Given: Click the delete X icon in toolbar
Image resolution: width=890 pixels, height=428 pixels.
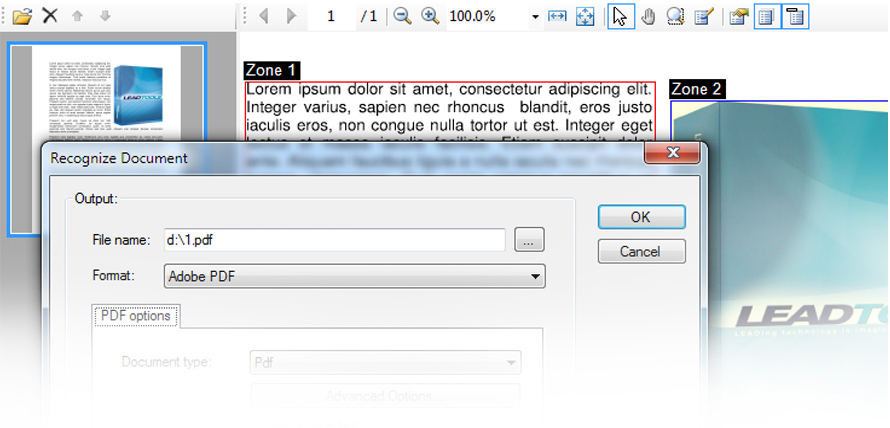Looking at the screenshot, I should point(50,16).
